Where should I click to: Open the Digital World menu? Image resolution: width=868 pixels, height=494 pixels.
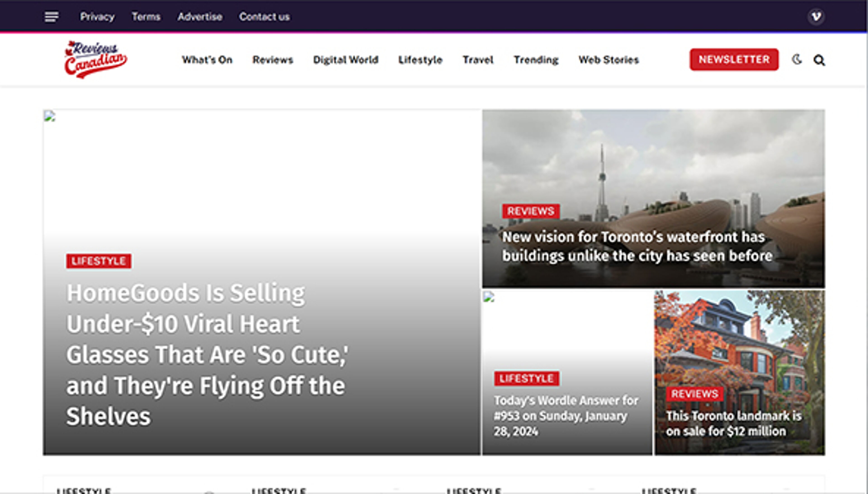pos(345,60)
